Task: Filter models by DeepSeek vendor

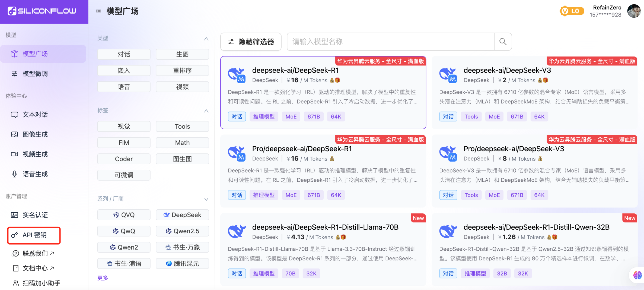Action: [x=182, y=215]
